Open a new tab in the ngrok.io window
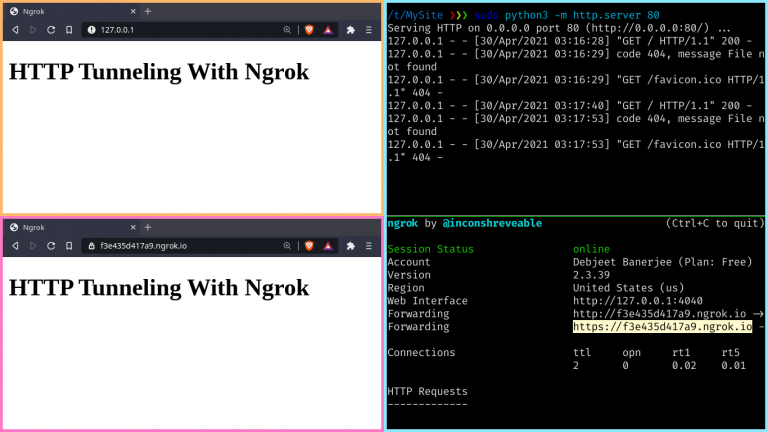This screenshot has width=768, height=432. (148, 227)
